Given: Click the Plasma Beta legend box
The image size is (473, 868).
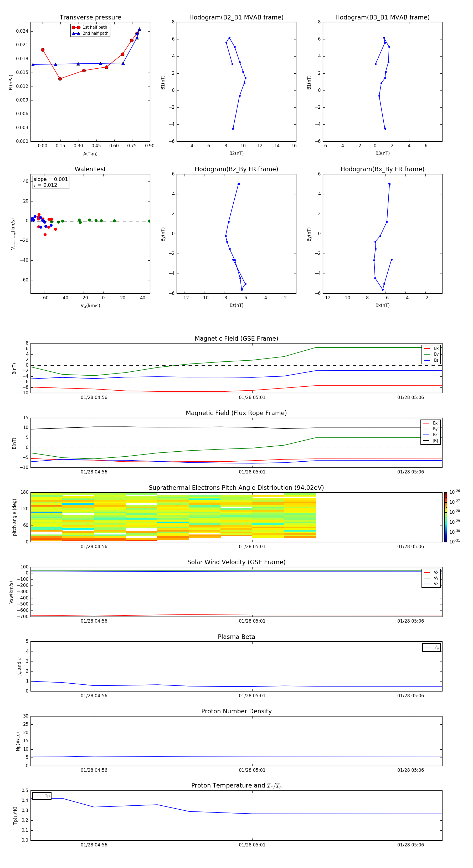Looking at the screenshot, I should coord(431,647).
